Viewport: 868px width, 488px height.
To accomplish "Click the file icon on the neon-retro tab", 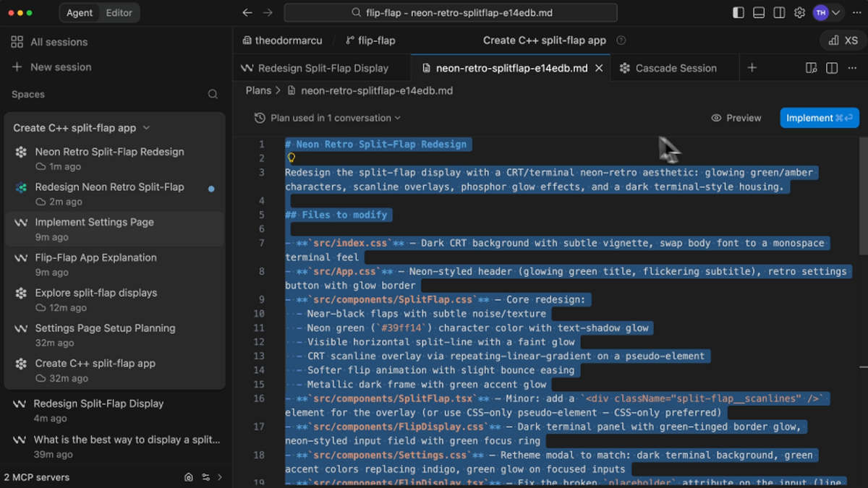I will coord(425,68).
